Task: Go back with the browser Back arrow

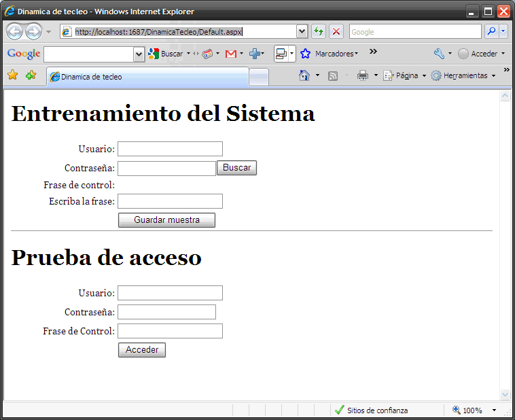Action: point(15,32)
